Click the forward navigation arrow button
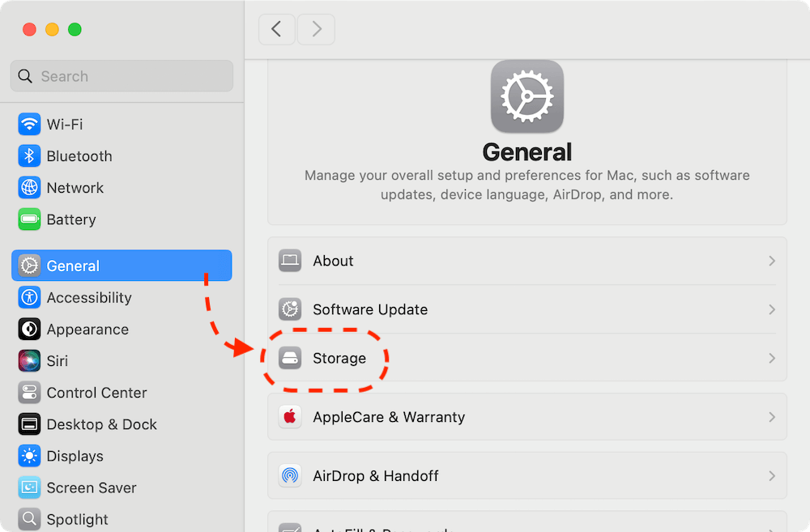 (x=316, y=29)
